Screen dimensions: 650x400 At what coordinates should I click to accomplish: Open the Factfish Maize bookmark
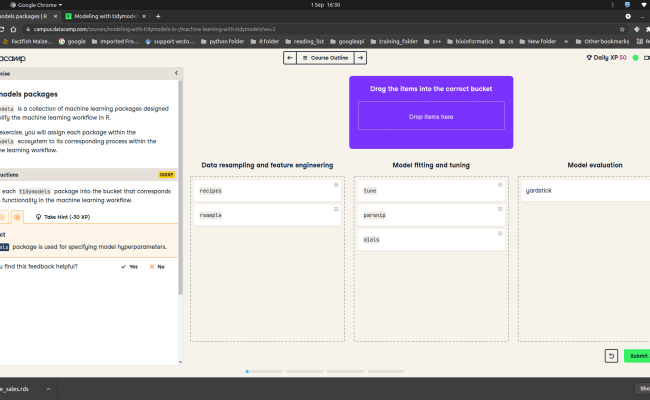pyautogui.click(x=27, y=41)
